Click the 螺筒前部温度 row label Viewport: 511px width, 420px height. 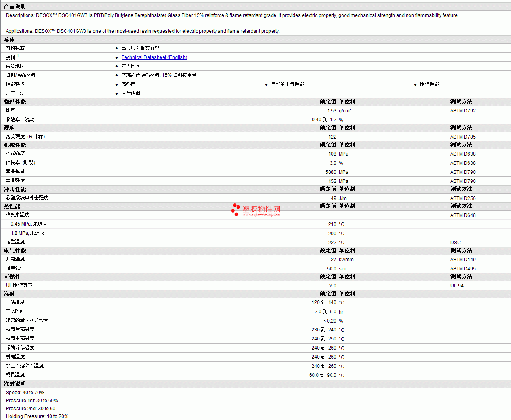pyautogui.click(x=20, y=348)
